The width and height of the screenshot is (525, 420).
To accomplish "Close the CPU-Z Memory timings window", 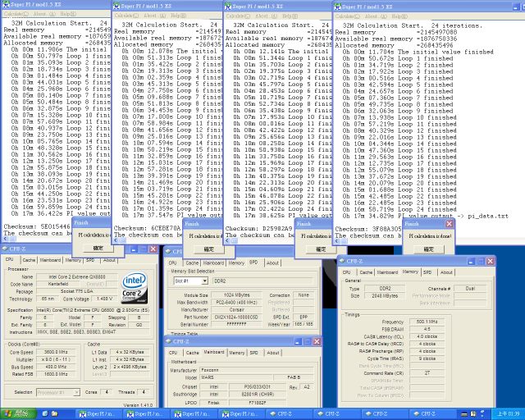I will pos(490,261).
